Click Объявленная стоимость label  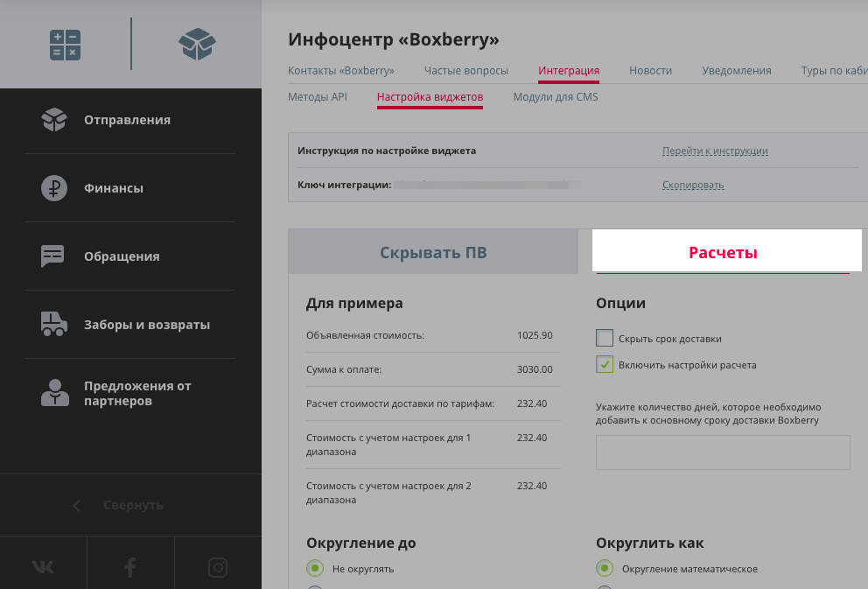366,335
